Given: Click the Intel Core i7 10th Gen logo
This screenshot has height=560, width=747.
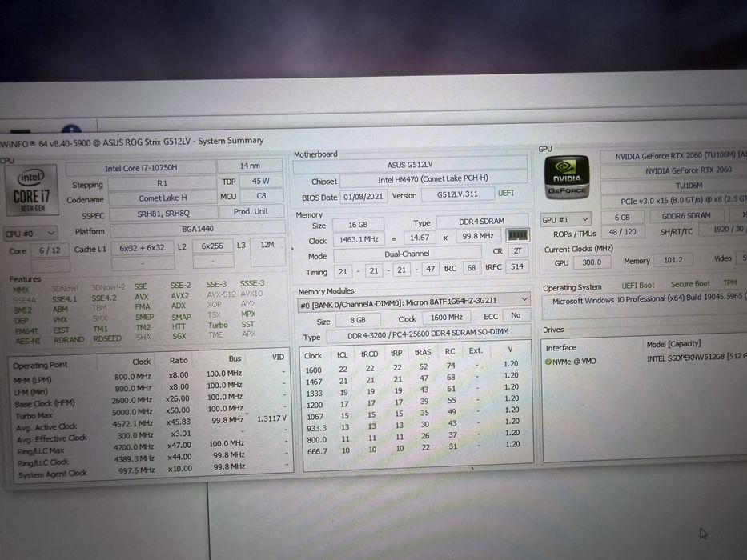Looking at the screenshot, I should click(31, 190).
